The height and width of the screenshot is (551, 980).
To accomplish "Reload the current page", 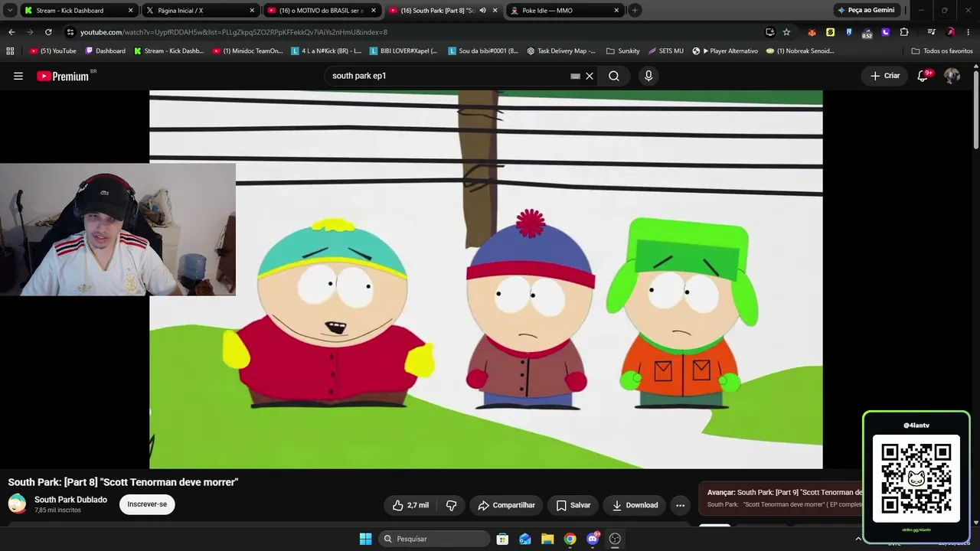I will click(48, 32).
